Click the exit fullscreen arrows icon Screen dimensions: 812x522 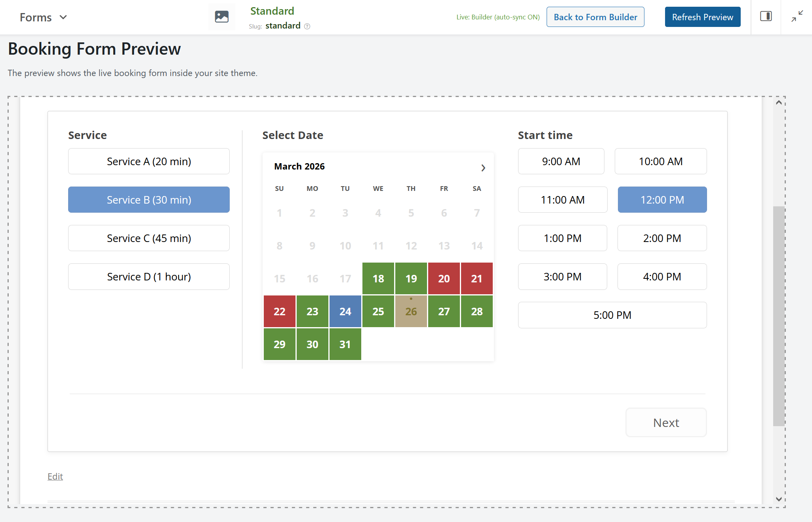(x=797, y=16)
